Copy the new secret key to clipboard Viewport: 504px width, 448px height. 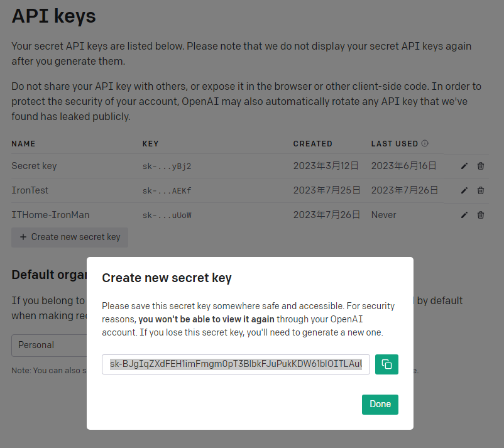[386, 364]
